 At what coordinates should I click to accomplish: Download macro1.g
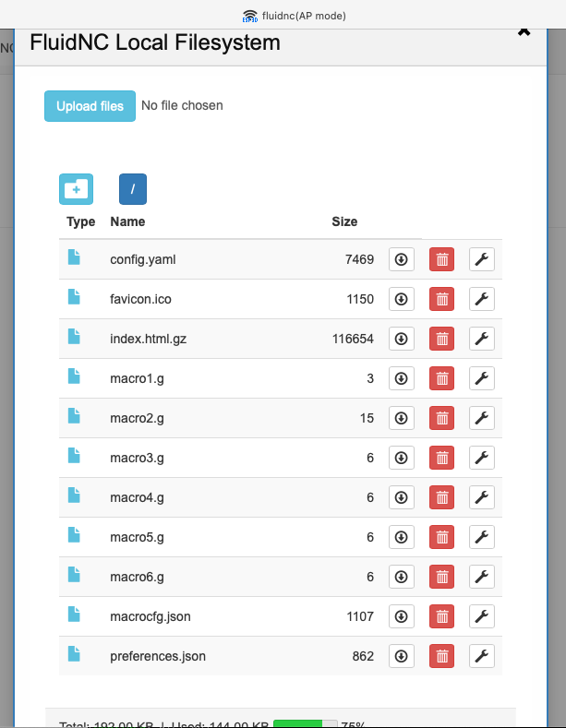[402, 378]
